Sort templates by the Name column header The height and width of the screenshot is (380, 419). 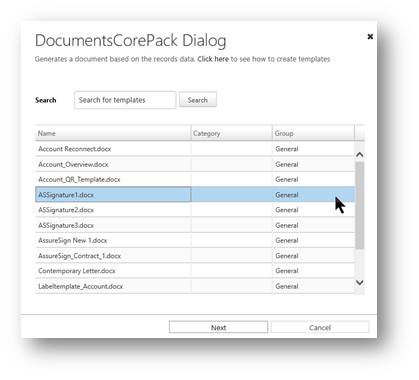click(113, 133)
